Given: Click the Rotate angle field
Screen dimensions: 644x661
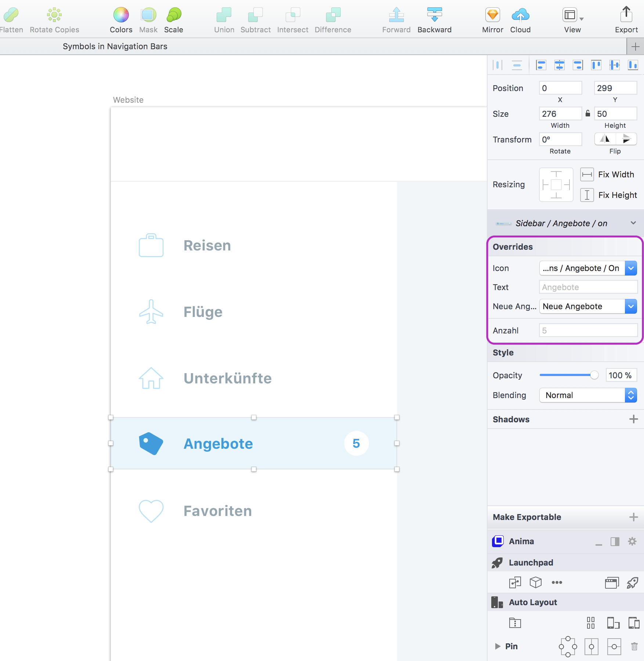Looking at the screenshot, I should coord(560,140).
